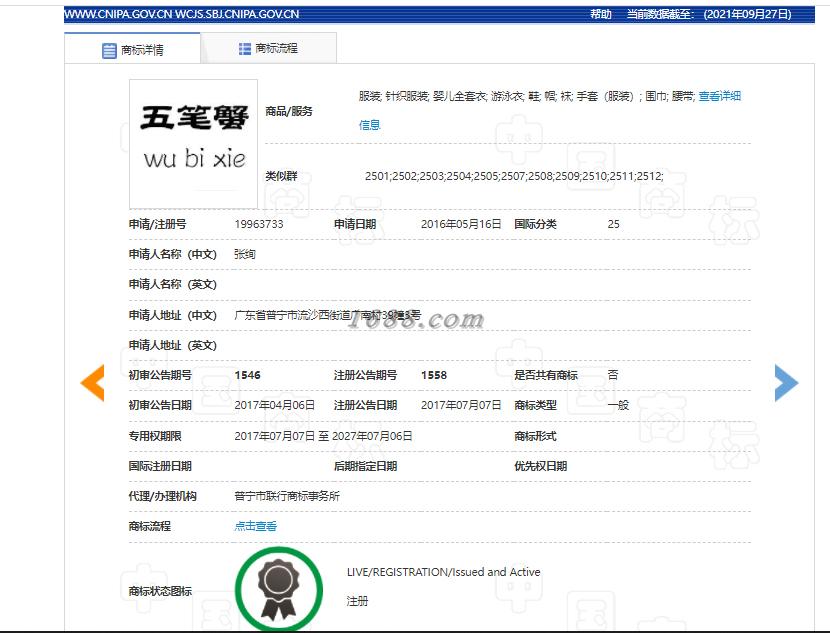
Task: Select application date 2016年05月16日
Action: (461, 224)
